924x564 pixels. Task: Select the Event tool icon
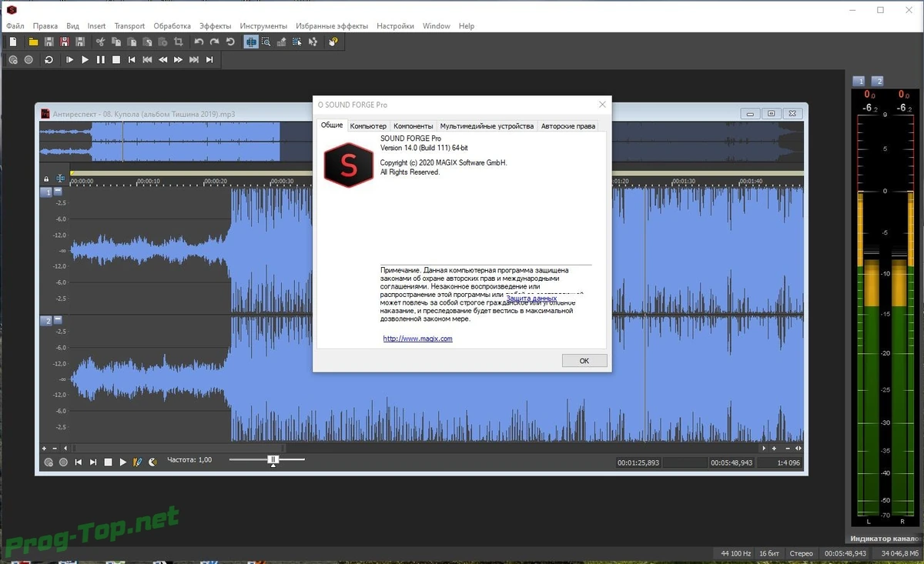(x=297, y=42)
